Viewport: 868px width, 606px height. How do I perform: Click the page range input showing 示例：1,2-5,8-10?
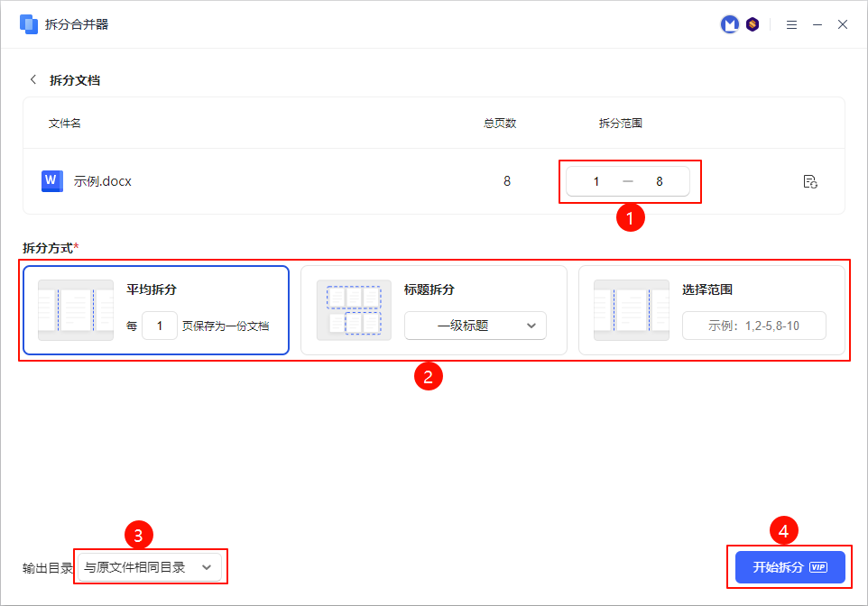pos(753,326)
